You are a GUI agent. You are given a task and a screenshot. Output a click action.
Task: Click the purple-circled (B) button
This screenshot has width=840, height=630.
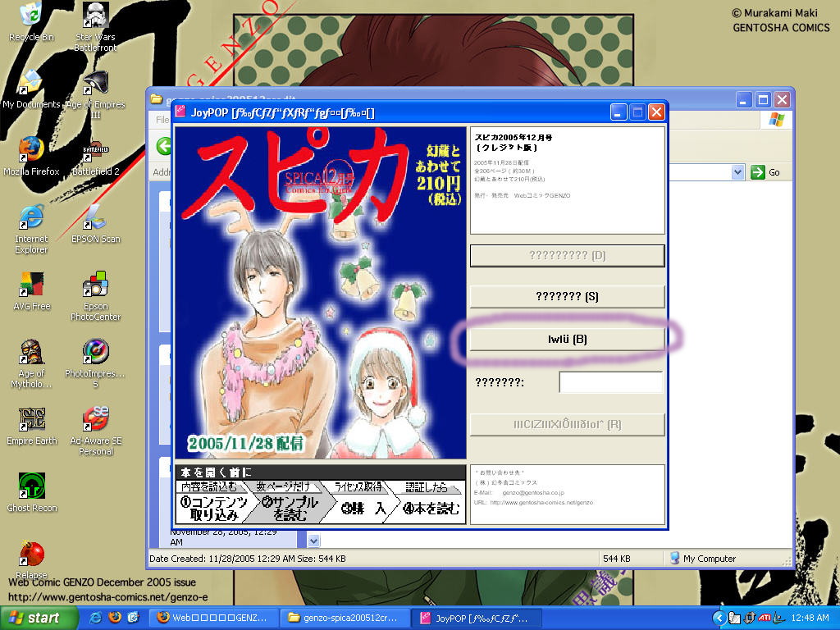pos(567,339)
